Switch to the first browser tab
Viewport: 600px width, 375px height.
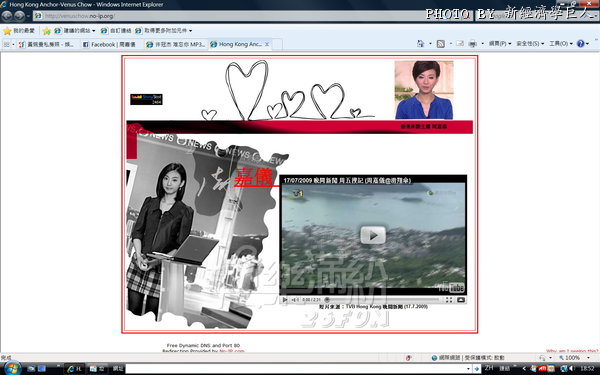(x=48, y=44)
